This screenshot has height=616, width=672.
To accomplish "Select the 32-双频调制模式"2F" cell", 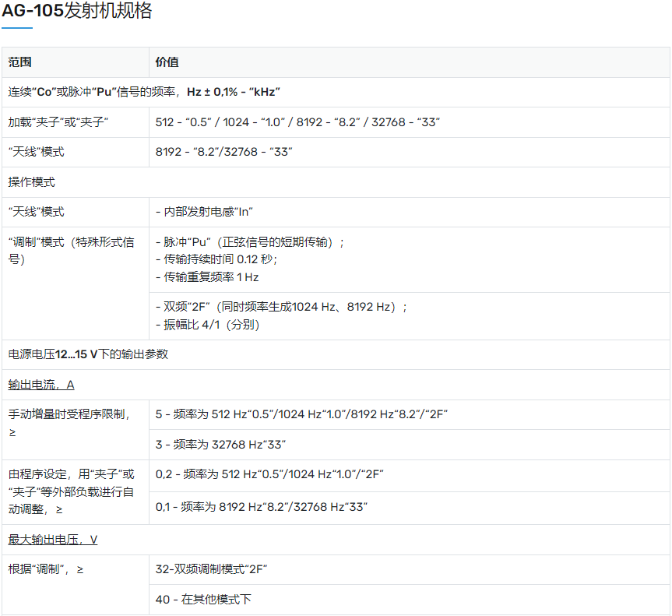I will coord(212,569).
